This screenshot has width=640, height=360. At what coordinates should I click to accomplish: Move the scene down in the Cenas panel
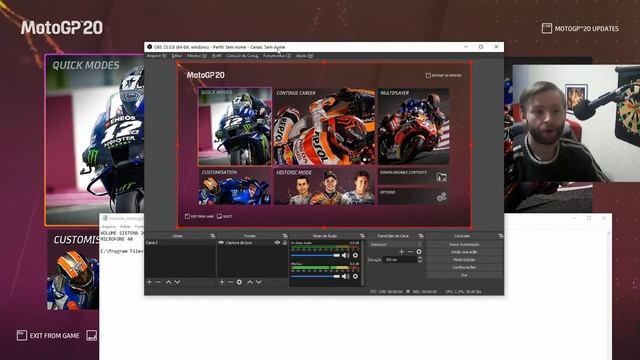click(177, 282)
